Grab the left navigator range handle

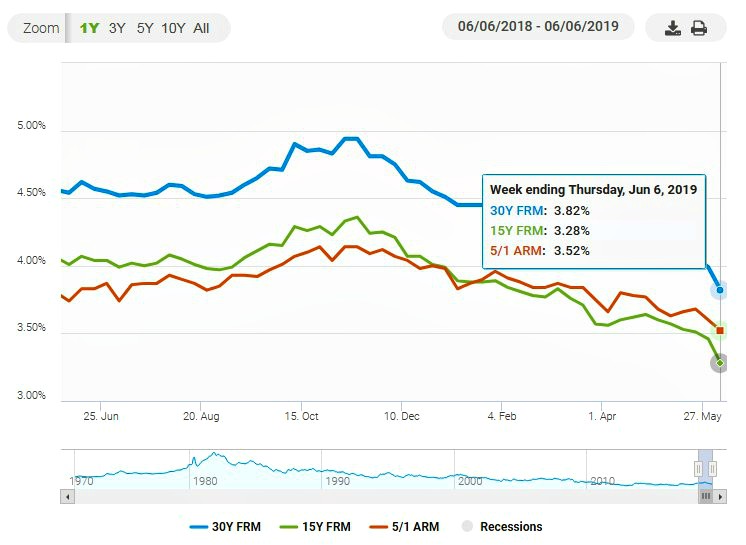pos(698,469)
